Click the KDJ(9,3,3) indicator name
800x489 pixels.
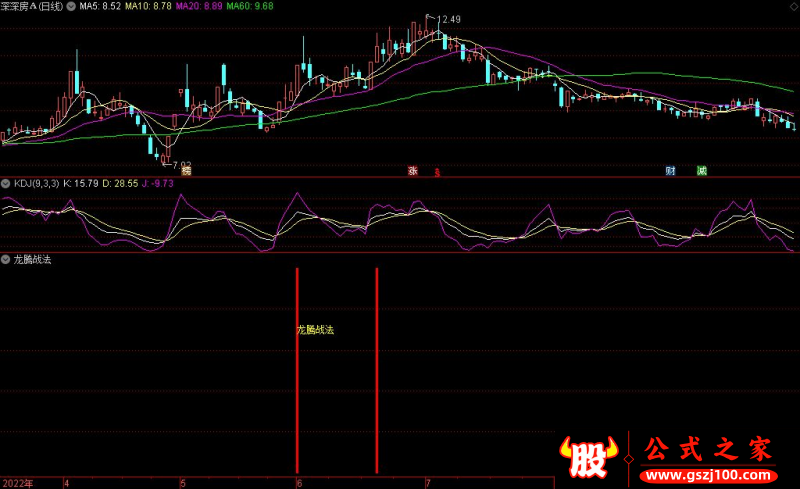pos(36,184)
